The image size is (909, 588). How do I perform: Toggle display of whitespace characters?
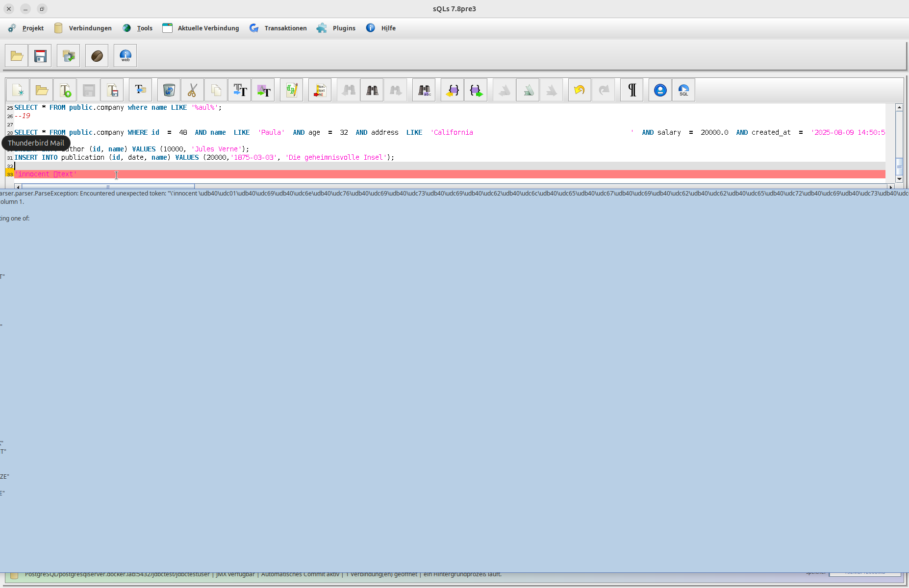pos(631,90)
